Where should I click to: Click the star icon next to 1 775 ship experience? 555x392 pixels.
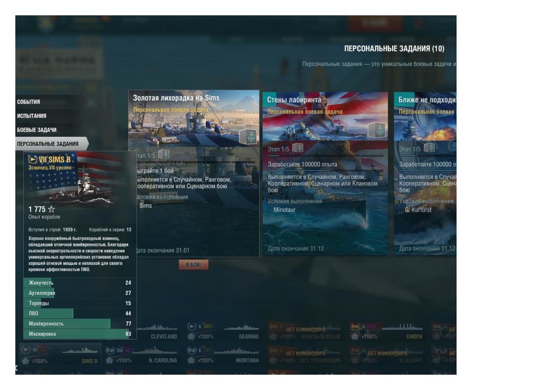(51, 209)
